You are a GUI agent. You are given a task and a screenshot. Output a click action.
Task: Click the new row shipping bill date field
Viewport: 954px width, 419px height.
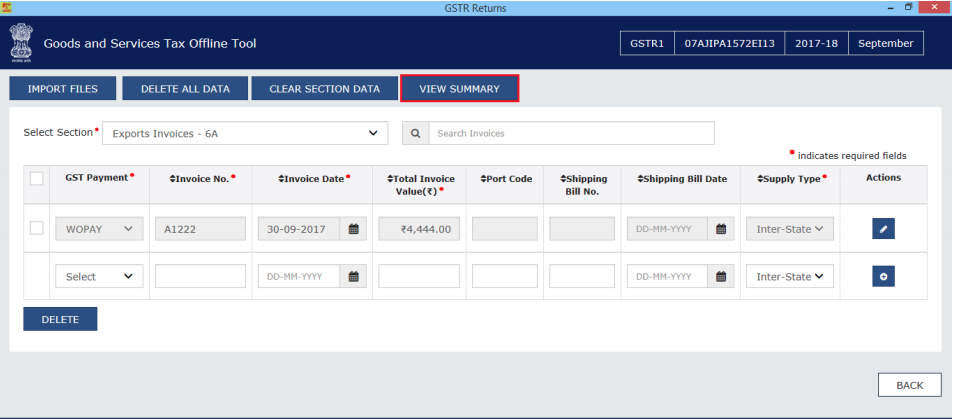667,276
